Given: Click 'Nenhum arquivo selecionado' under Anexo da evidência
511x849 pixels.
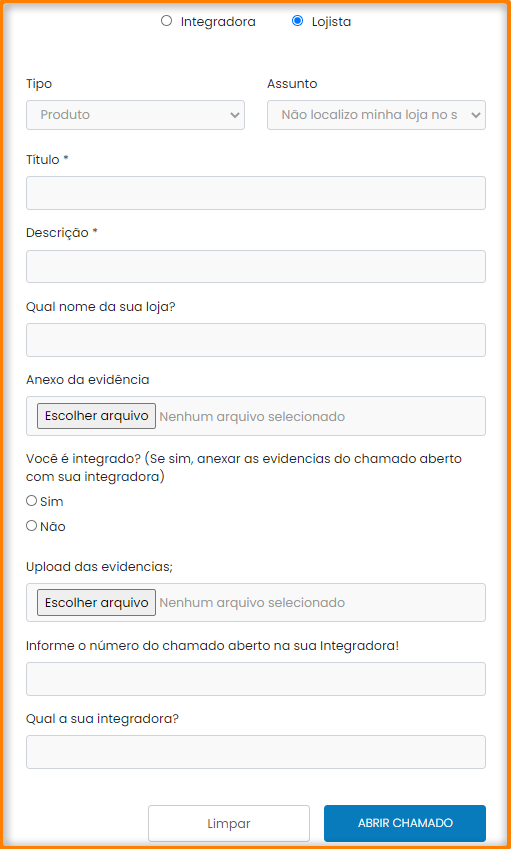Looking at the screenshot, I should (x=252, y=416).
